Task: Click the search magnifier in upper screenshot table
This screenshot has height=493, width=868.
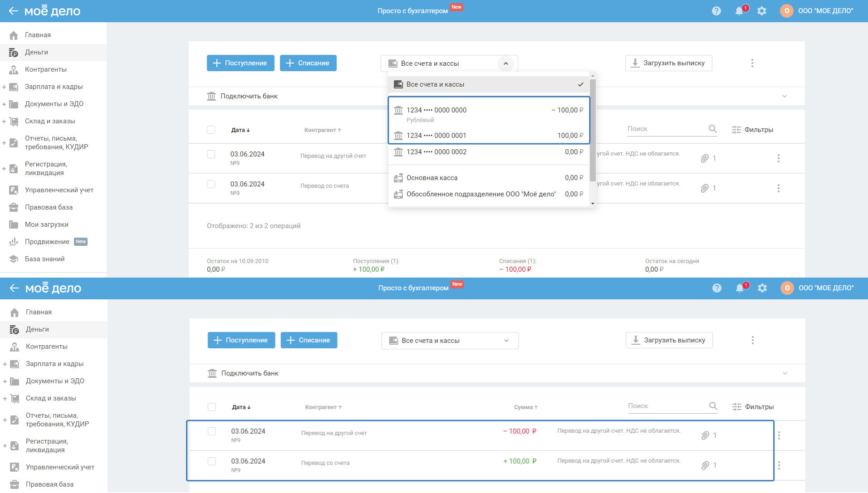Action: click(x=713, y=129)
